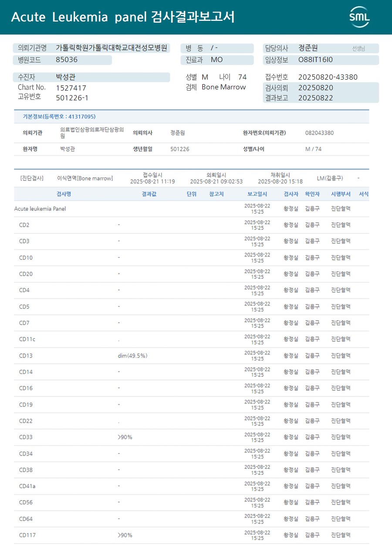Click the Acute leukemia Panel row
The image size is (392, 554).
[x=40, y=209]
